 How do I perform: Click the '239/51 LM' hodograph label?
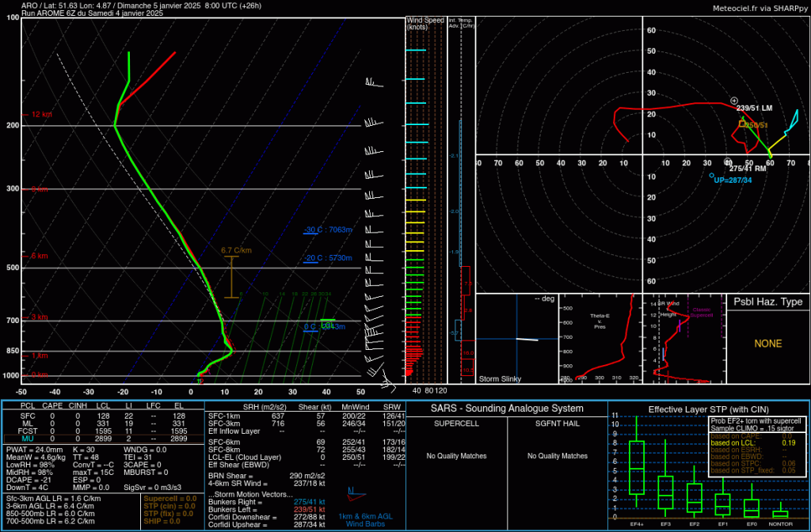pyautogui.click(x=754, y=108)
